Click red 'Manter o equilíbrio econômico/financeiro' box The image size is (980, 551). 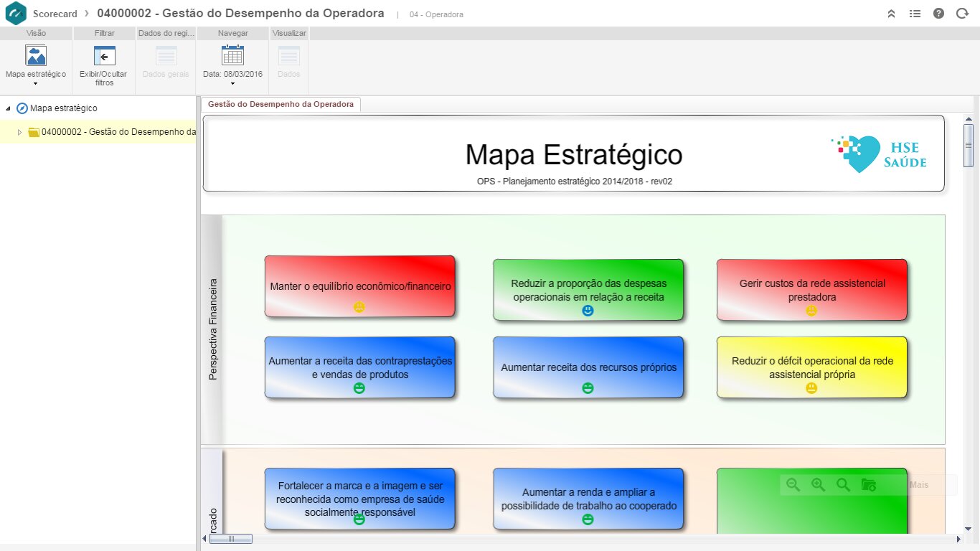(x=359, y=286)
